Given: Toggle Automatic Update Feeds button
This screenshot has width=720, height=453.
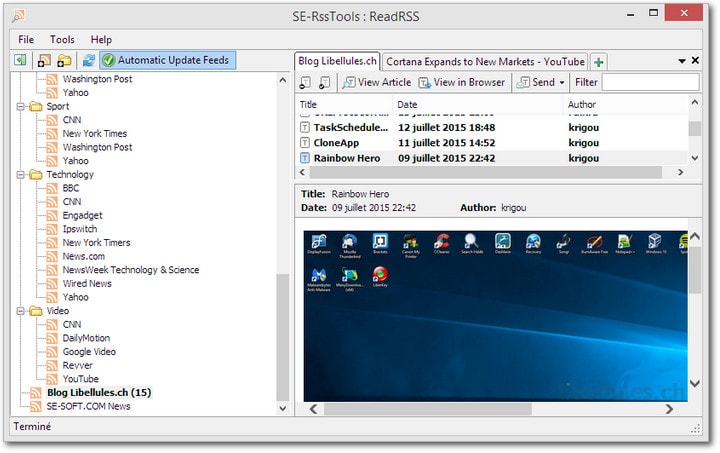Looking at the screenshot, I should (x=168, y=60).
